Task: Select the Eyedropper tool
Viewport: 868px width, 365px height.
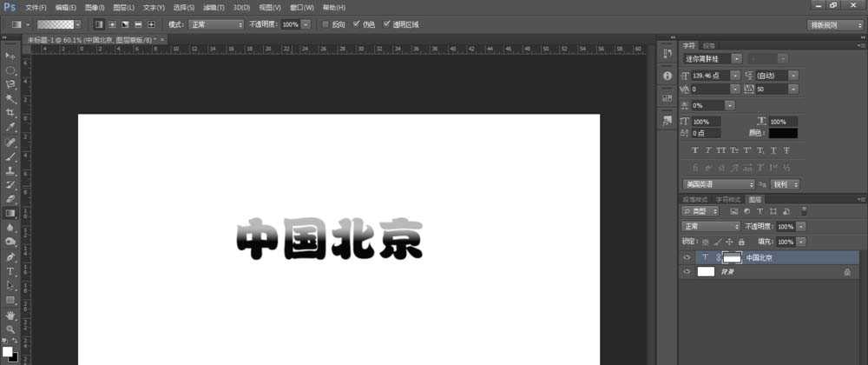Action: 10,128
